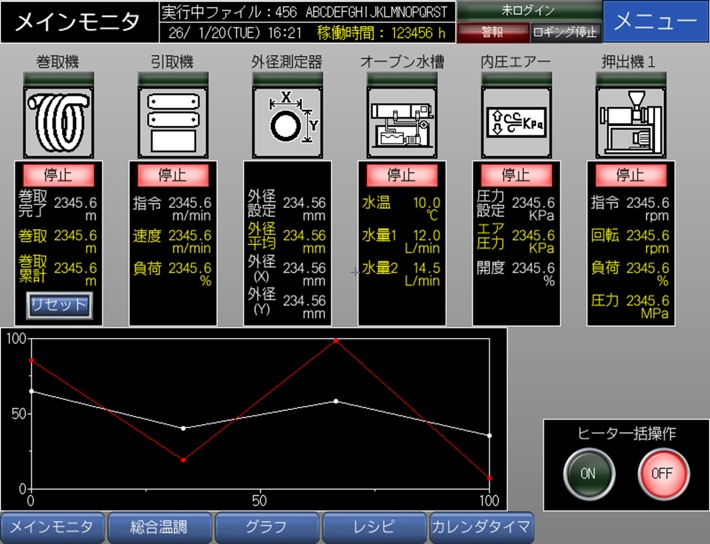The width and height of the screenshot is (710, 544).
Task: Click the 外径(X) value
Action: 304,274
